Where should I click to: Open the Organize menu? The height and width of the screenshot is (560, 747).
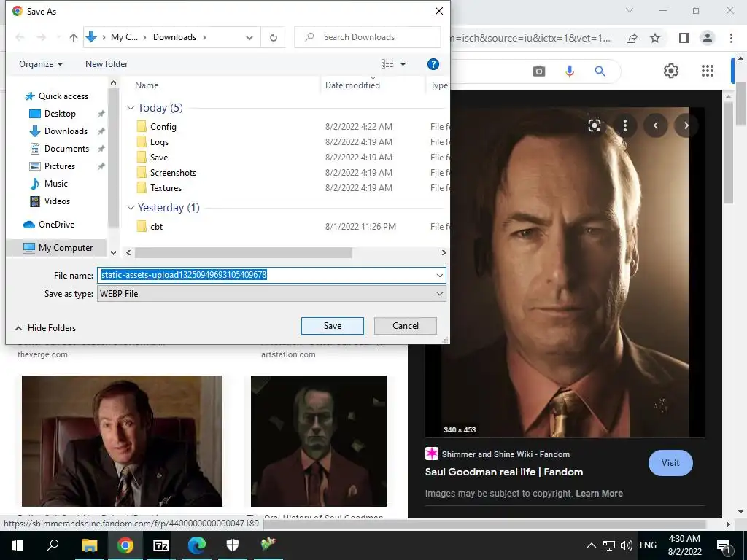pos(41,64)
